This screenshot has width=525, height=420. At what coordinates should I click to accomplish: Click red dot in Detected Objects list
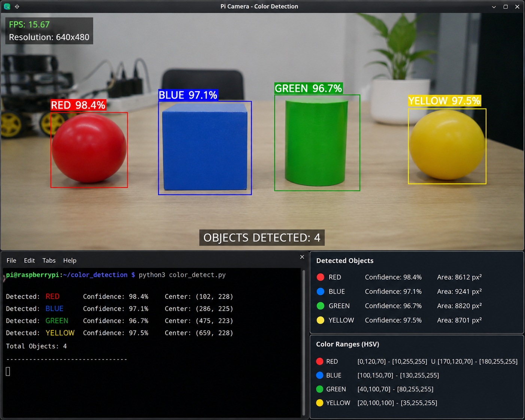320,277
